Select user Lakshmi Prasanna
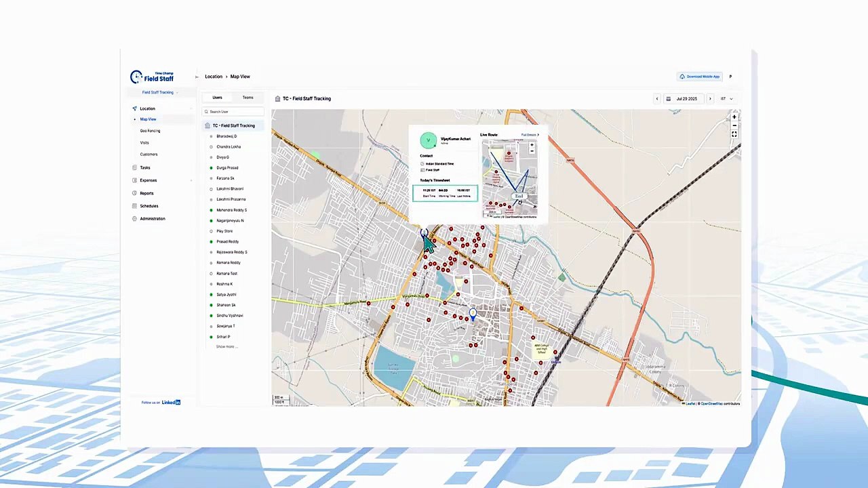The image size is (868, 488). [231, 199]
